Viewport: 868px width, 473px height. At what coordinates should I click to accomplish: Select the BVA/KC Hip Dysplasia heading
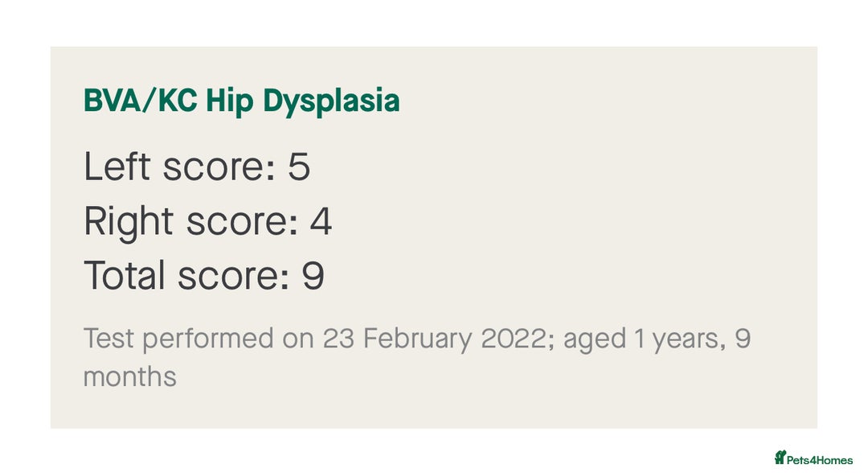[x=241, y=101]
